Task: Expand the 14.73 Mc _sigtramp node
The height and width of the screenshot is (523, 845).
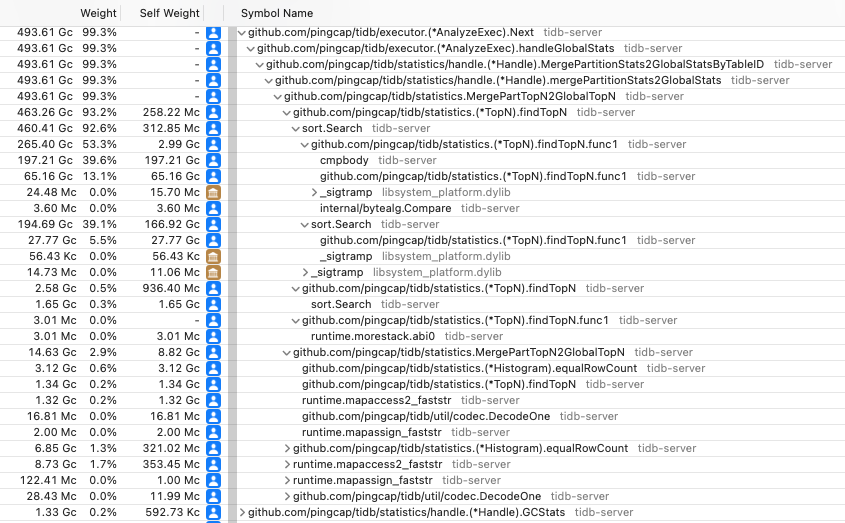Action: tap(305, 272)
